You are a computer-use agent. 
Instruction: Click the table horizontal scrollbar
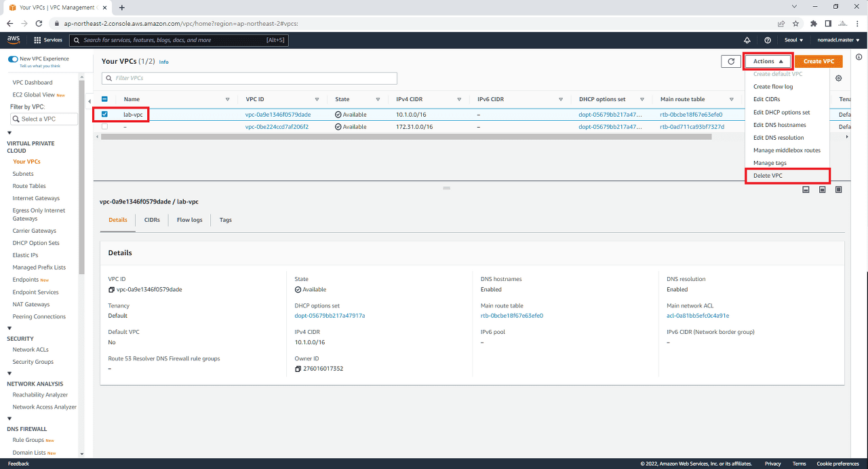[x=406, y=136]
